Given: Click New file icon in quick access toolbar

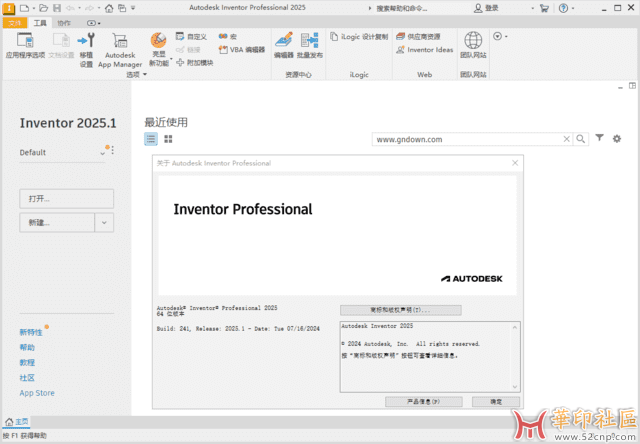Looking at the screenshot, I should pos(24,8).
